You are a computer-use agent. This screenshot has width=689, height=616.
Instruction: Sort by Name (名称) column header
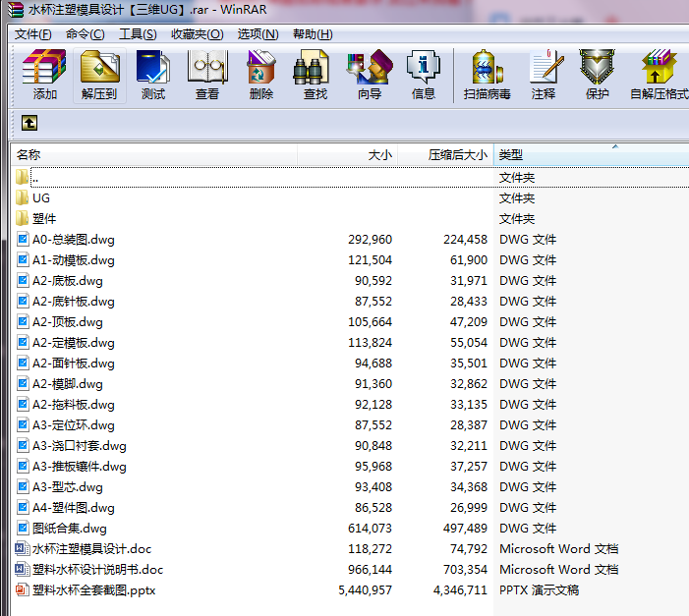coord(153,154)
